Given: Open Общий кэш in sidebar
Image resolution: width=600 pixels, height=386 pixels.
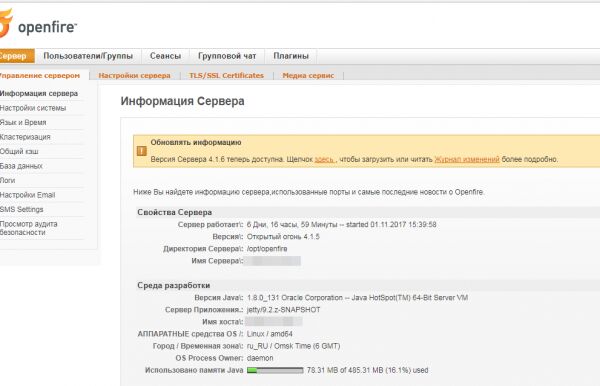Looking at the screenshot, I should pyautogui.click(x=19, y=151).
